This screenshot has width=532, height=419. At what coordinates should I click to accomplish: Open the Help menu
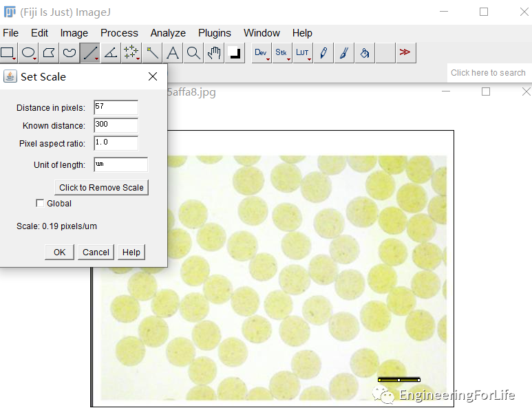(x=302, y=33)
